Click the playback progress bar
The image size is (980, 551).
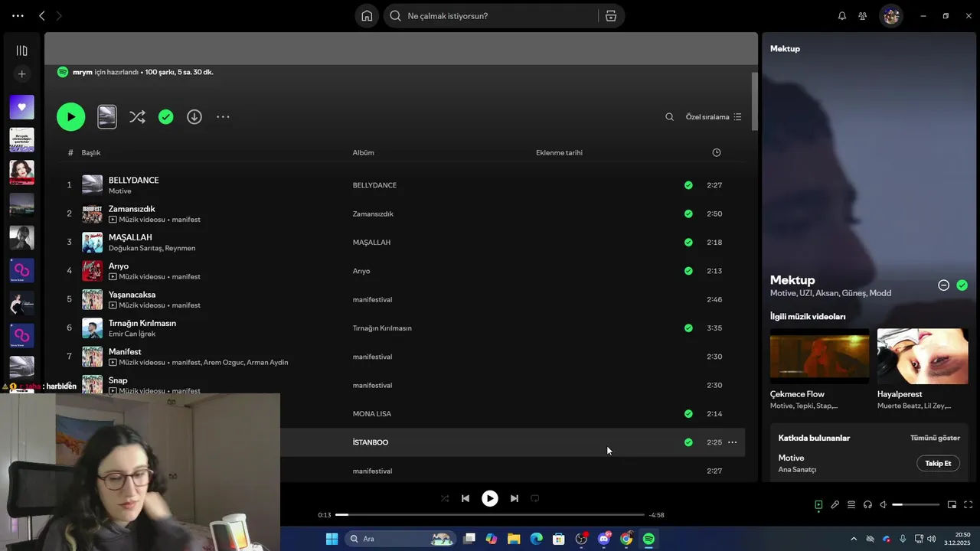click(490, 515)
